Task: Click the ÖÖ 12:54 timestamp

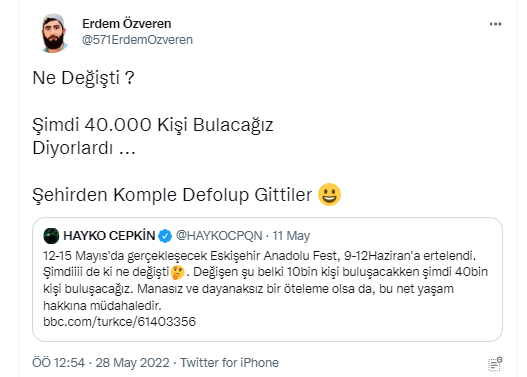Action: (x=58, y=363)
